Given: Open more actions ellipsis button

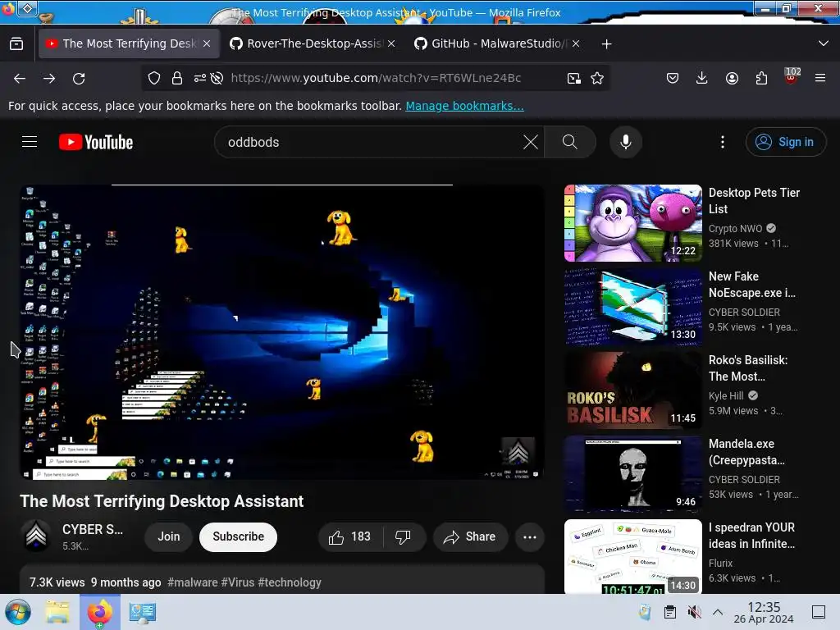Looking at the screenshot, I should coord(530,536).
